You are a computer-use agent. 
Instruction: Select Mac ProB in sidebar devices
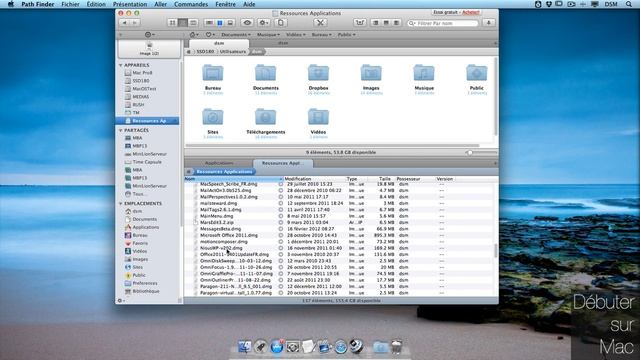(x=142, y=73)
